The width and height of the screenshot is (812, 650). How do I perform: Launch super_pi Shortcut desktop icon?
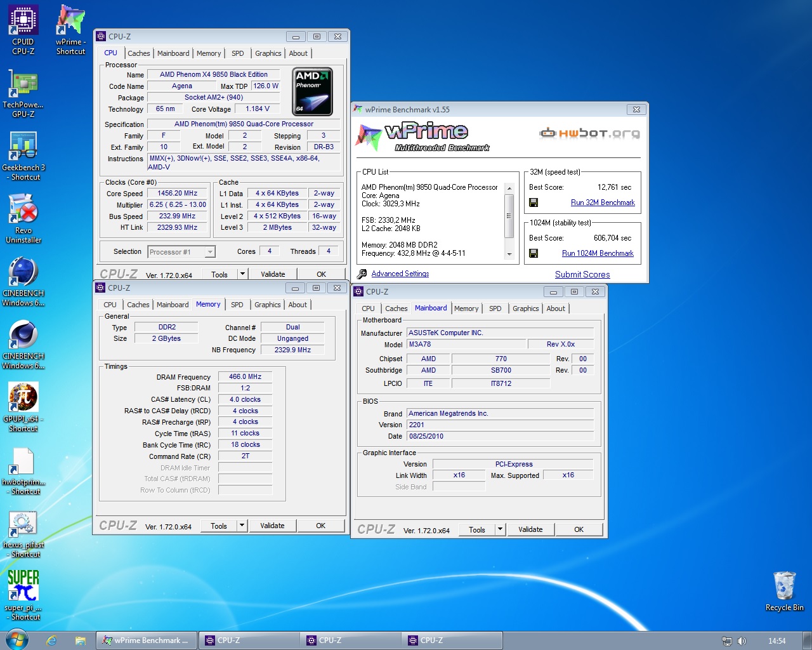pyautogui.click(x=23, y=595)
